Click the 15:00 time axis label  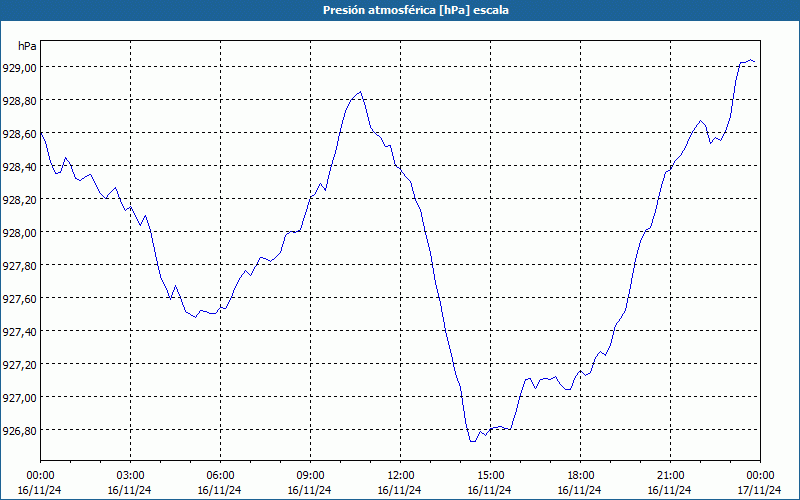(490, 476)
